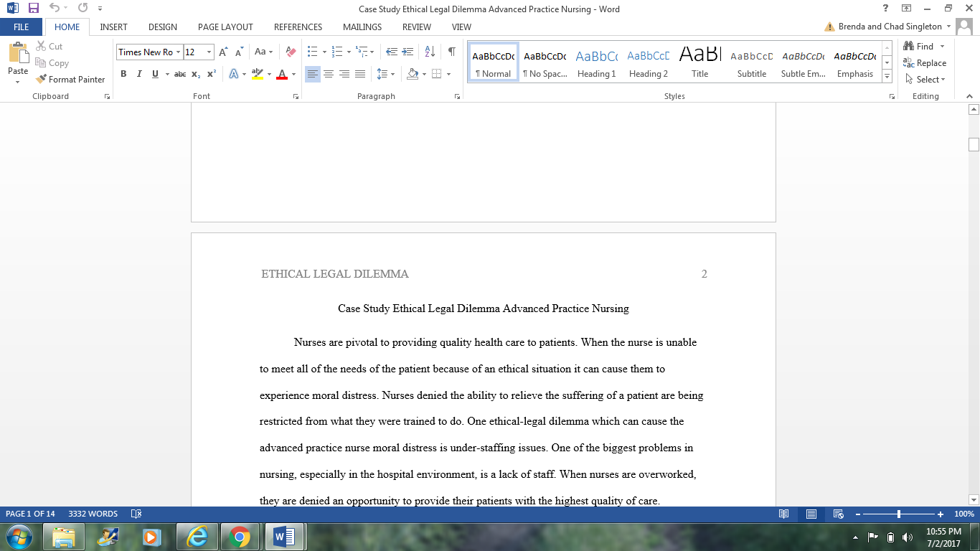Click the Save icon in quick access toolbar

click(x=34, y=9)
